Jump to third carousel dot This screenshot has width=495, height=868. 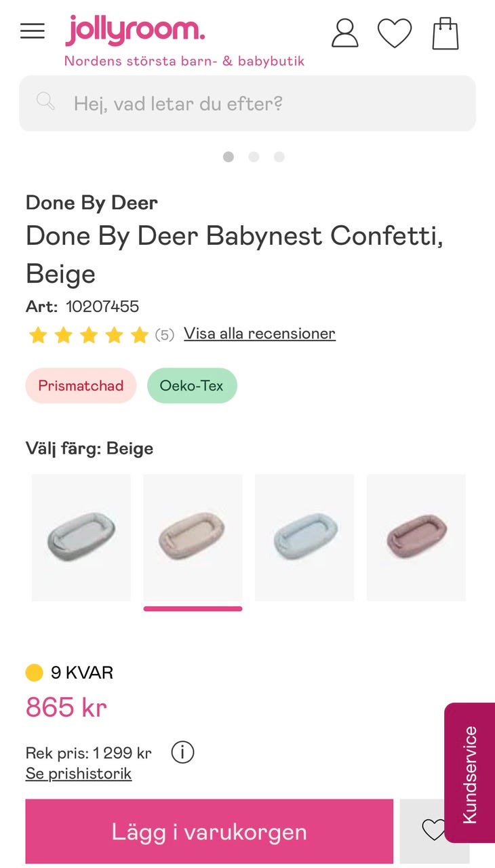point(279,157)
